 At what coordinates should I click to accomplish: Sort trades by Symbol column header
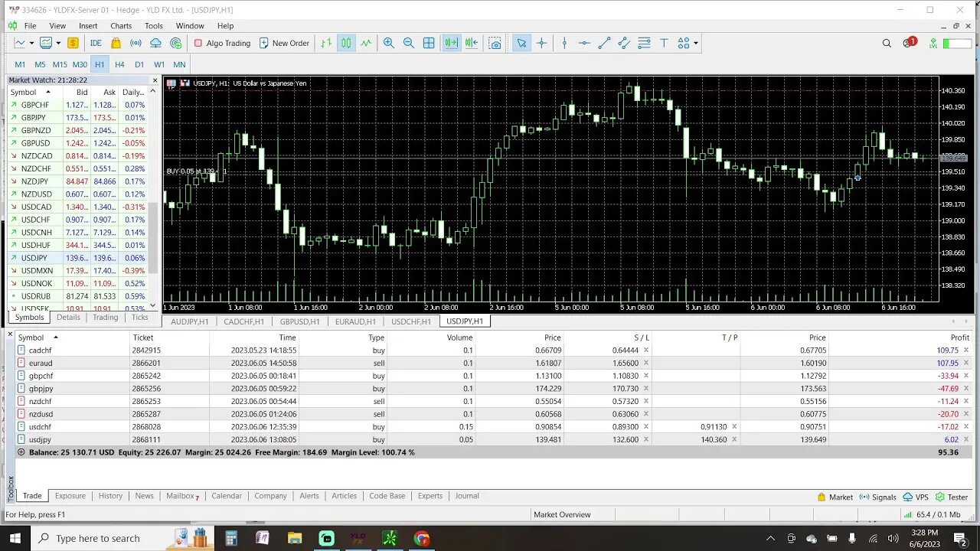point(31,337)
